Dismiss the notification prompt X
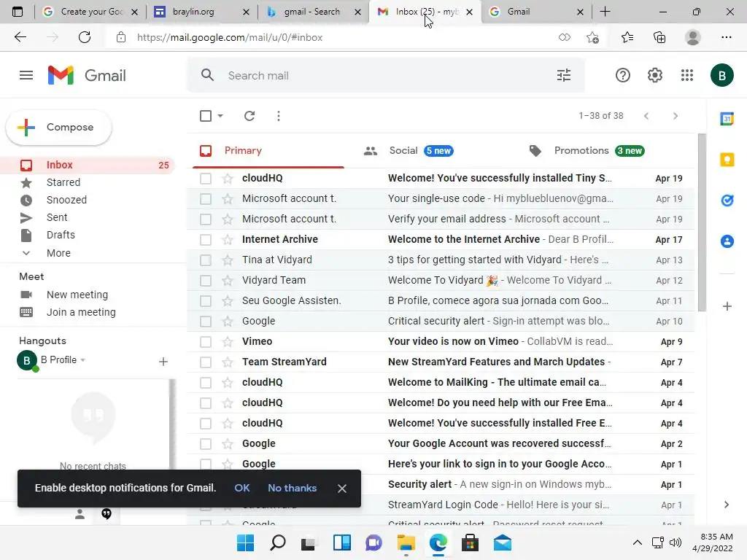 coord(341,489)
